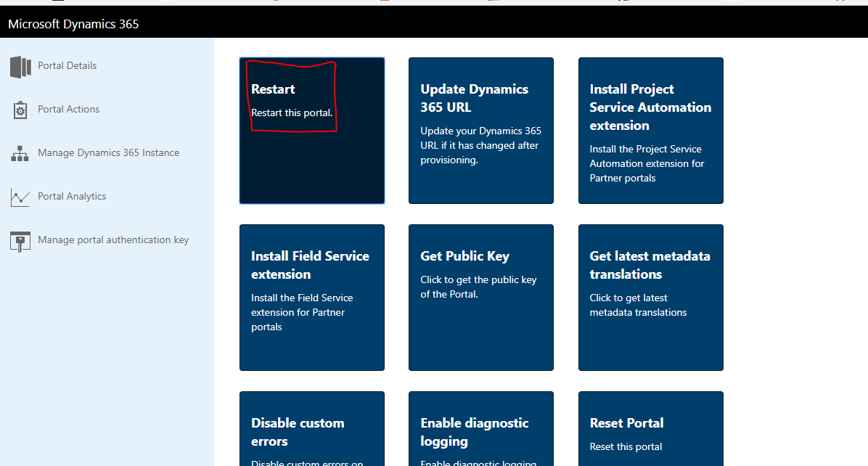Select Portal Actions in the sidebar
Screen dimensions: 868x466
click(x=69, y=109)
